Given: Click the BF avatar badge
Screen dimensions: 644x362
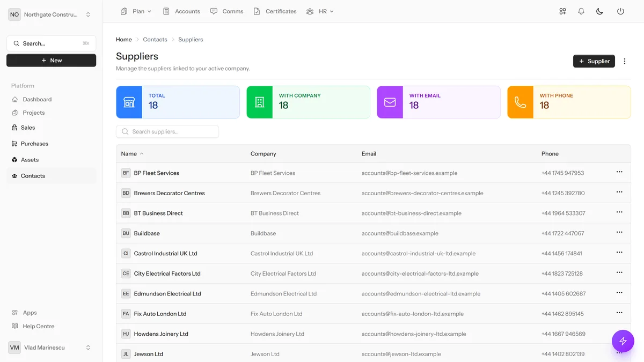Looking at the screenshot, I should coord(126,173).
